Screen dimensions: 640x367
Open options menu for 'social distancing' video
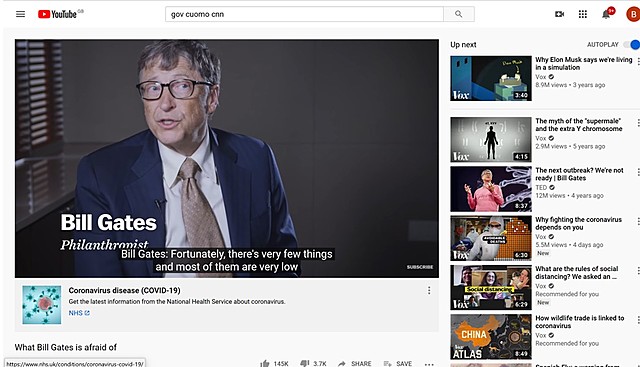(x=638, y=271)
